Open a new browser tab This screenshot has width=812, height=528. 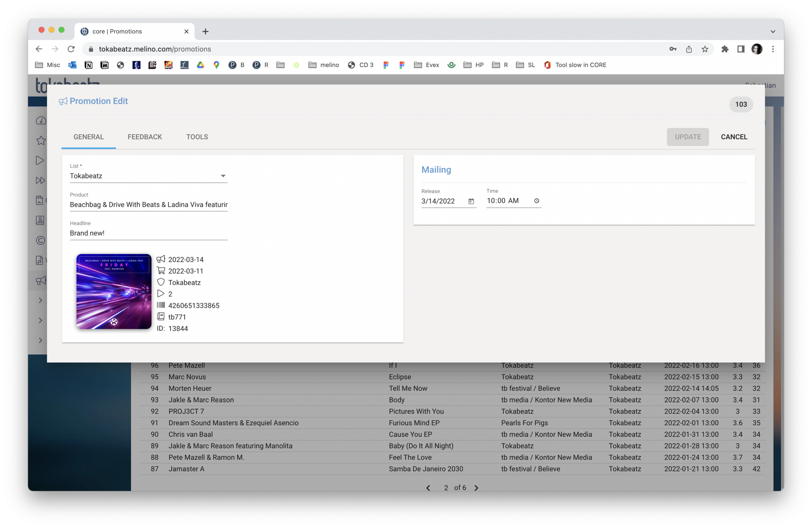pyautogui.click(x=206, y=31)
